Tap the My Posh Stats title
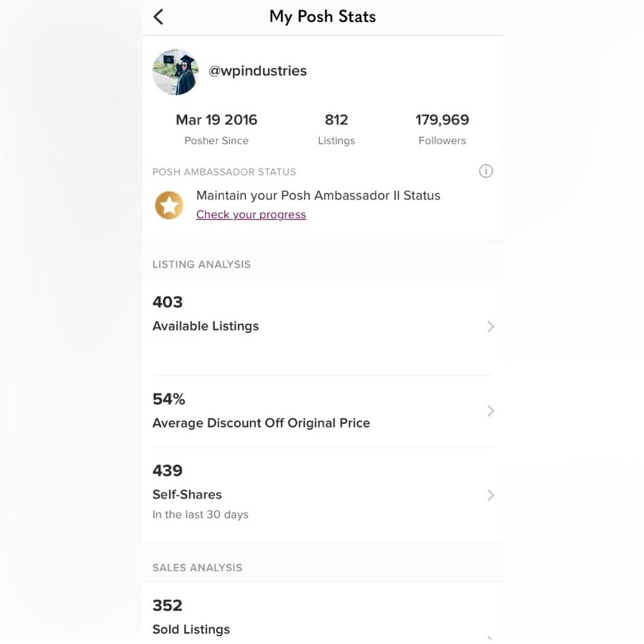This screenshot has height=644, width=644. point(322,17)
